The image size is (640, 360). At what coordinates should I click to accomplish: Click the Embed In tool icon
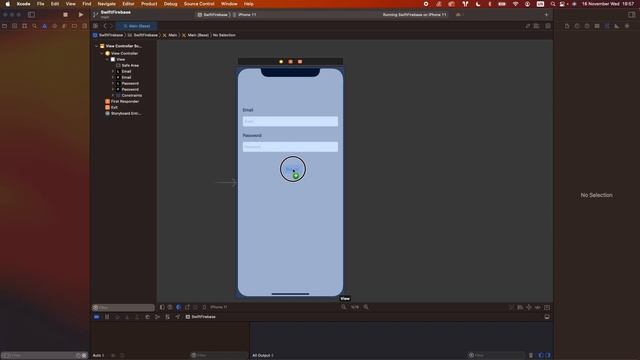(547, 307)
